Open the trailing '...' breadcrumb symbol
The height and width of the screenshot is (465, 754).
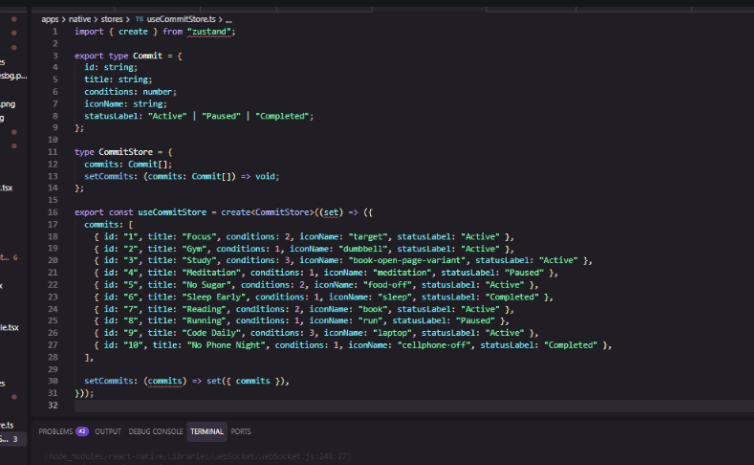click(228, 20)
